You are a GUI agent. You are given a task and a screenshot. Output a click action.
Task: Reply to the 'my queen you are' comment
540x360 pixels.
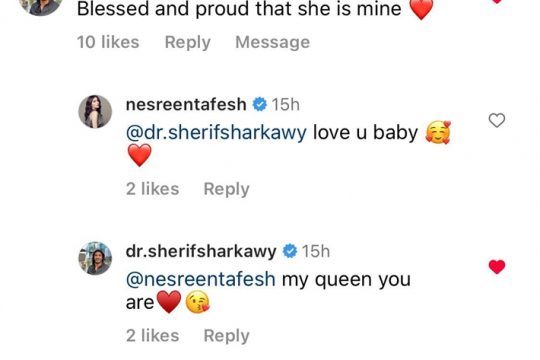[226, 336]
